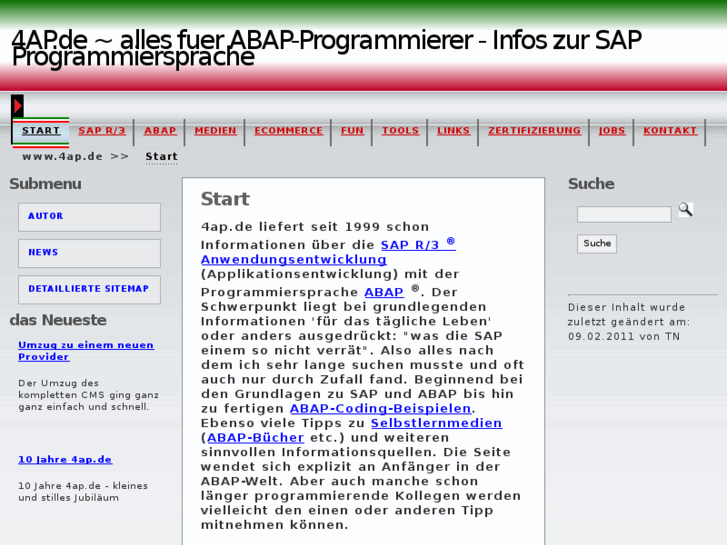727x545 pixels.
Task: Visit the FUN section
Action: [352, 131]
